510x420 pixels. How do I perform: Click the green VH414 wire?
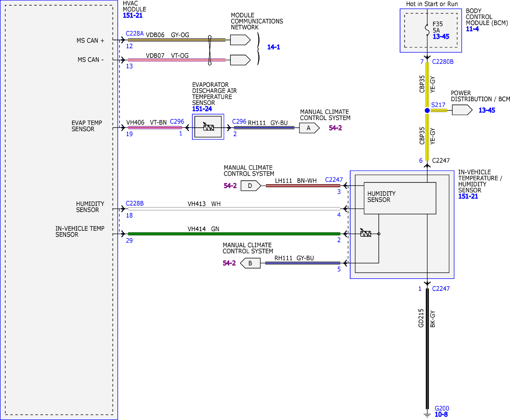tap(234, 234)
